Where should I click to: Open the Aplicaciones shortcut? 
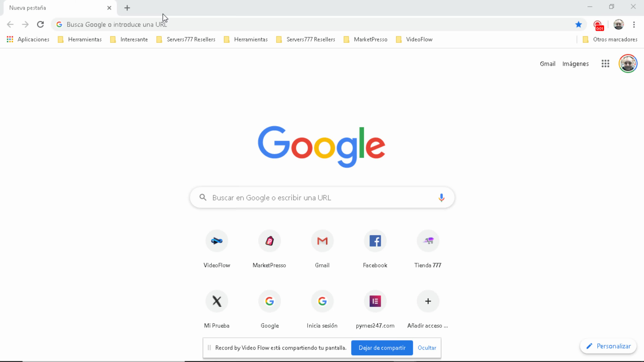[28, 40]
